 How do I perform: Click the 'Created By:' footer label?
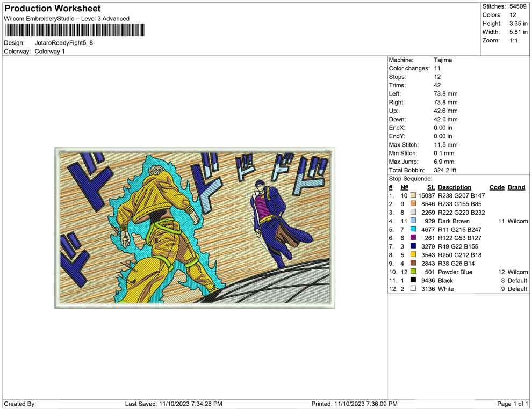tap(20, 404)
